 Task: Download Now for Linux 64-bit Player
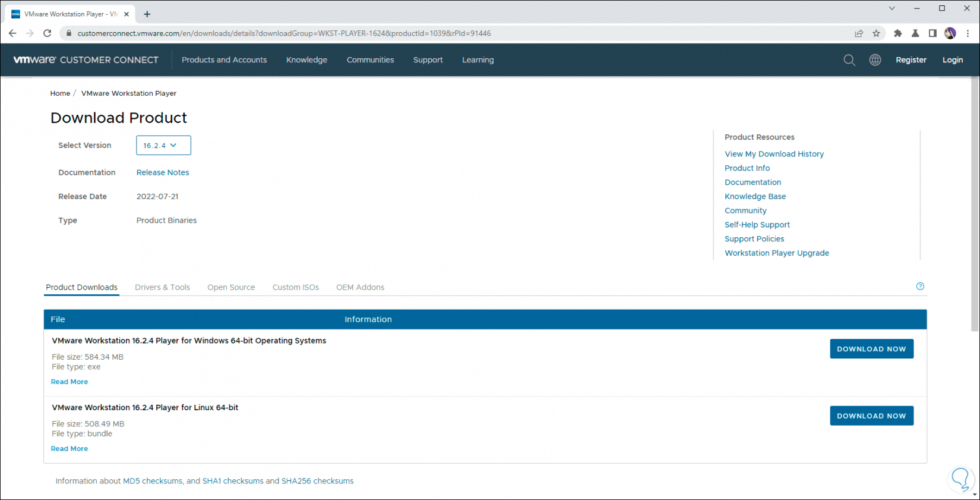[x=871, y=416]
